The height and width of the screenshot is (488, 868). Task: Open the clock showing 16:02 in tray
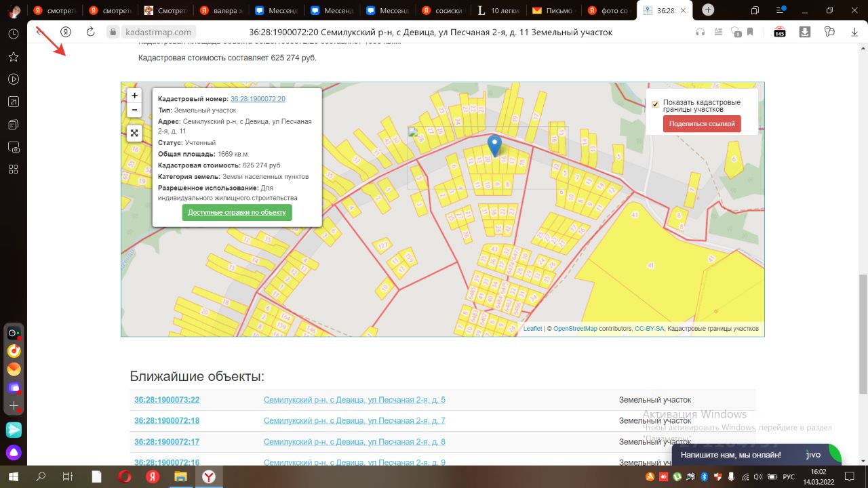point(818,477)
